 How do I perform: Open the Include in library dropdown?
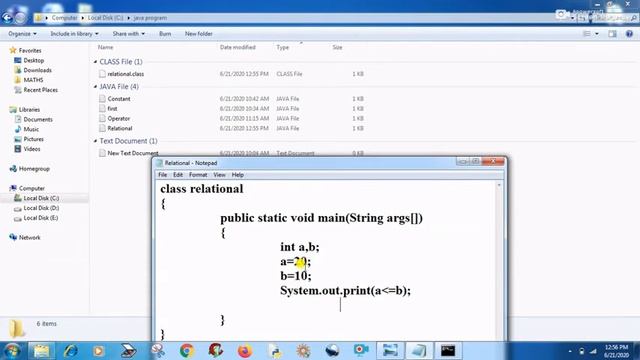[x=74, y=33]
